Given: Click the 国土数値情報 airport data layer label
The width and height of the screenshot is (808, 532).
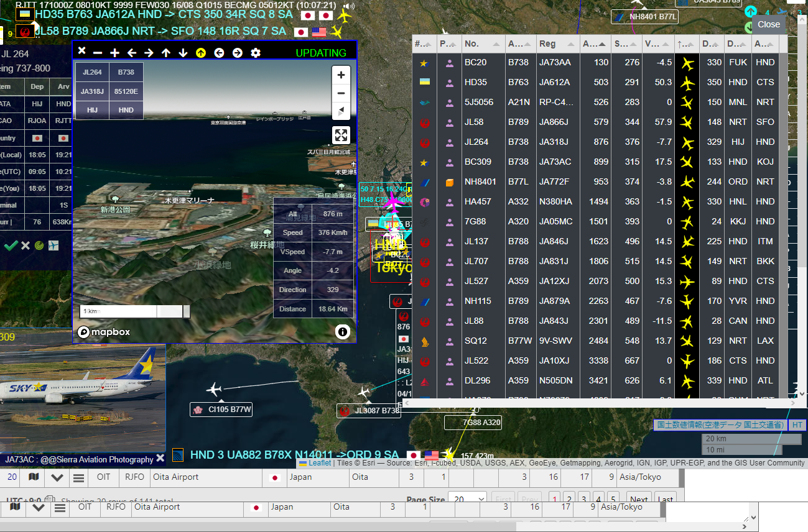Looking at the screenshot, I should click(719, 425).
